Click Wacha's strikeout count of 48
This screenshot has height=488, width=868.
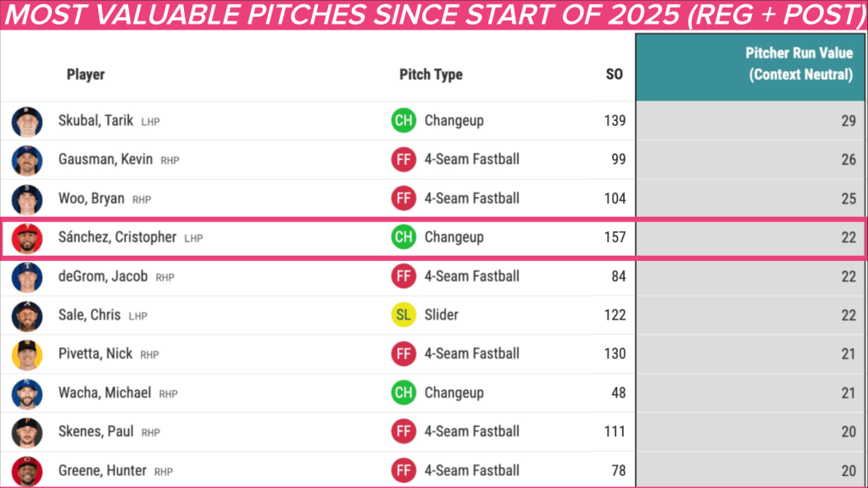click(617, 393)
